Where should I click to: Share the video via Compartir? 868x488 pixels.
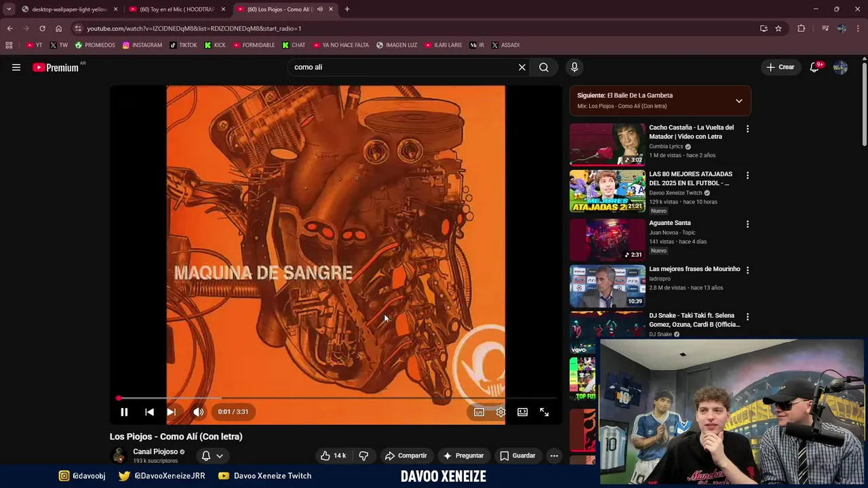click(406, 455)
